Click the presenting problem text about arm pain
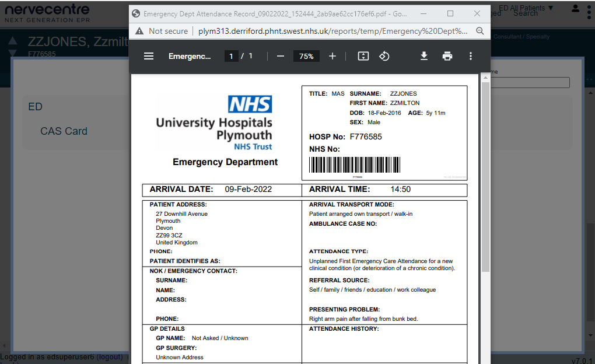This screenshot has width=595, height=364. tap(363, 319)
